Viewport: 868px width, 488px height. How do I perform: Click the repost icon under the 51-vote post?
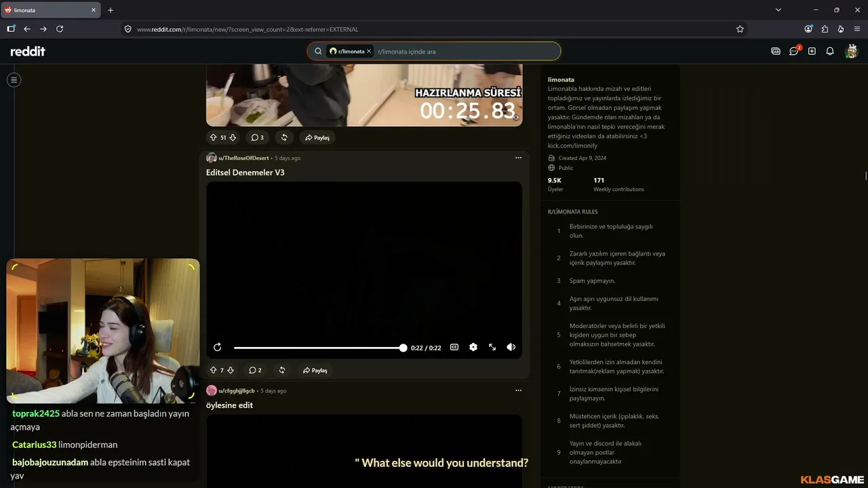[x=284, y=138]
